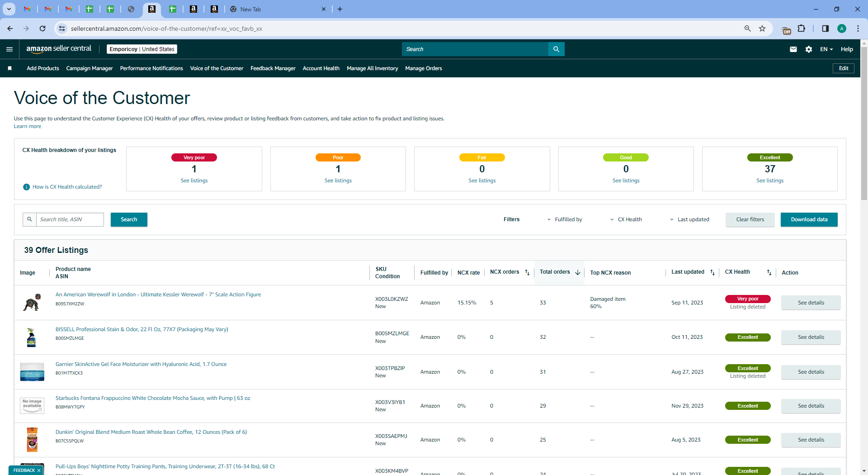This screenshot has height=475, width=868.
Task: Open a new browser tab with the plus
Action: 340,9
